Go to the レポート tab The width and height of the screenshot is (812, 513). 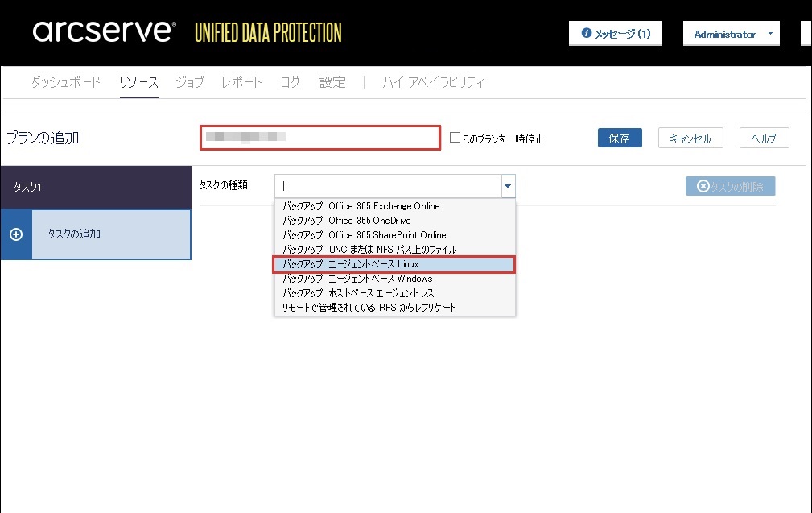pyautogui.click(x=242, y=82)
